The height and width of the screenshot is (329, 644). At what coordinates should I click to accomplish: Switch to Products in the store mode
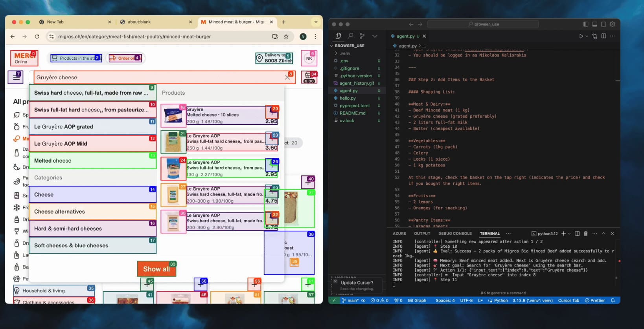coord(76,58)
